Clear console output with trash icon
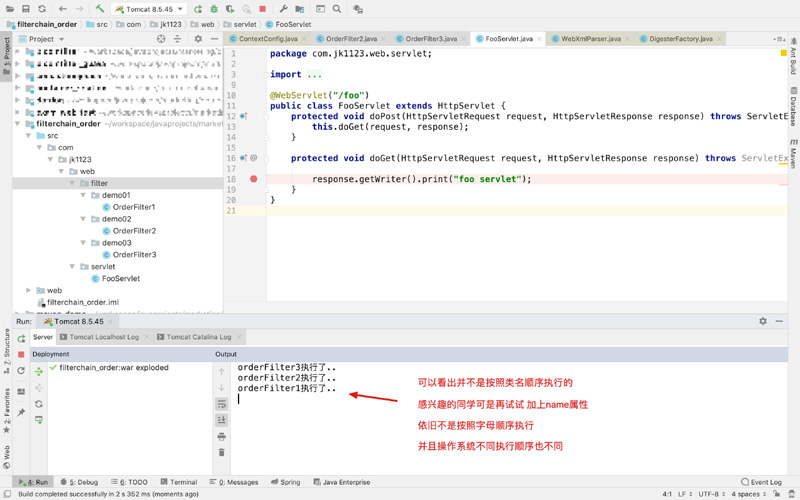Image resolution: width=800 pixels, height=500 pixels. tap(221, 453)
